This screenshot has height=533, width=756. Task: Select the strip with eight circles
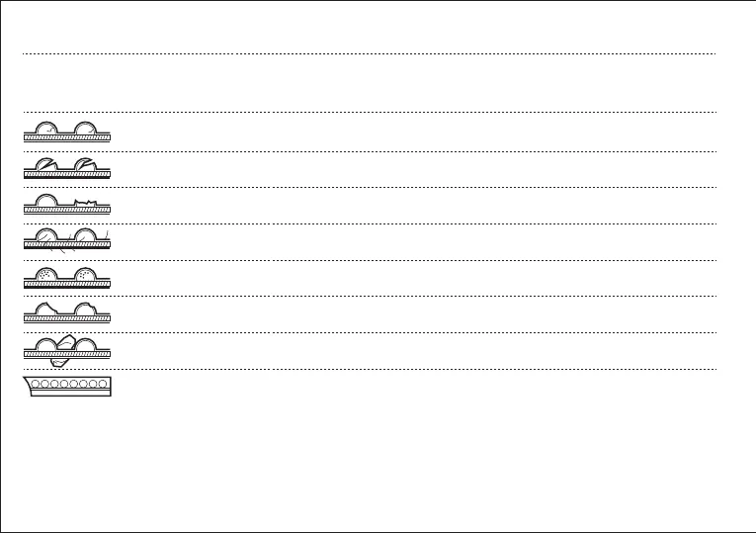(67, 387)
